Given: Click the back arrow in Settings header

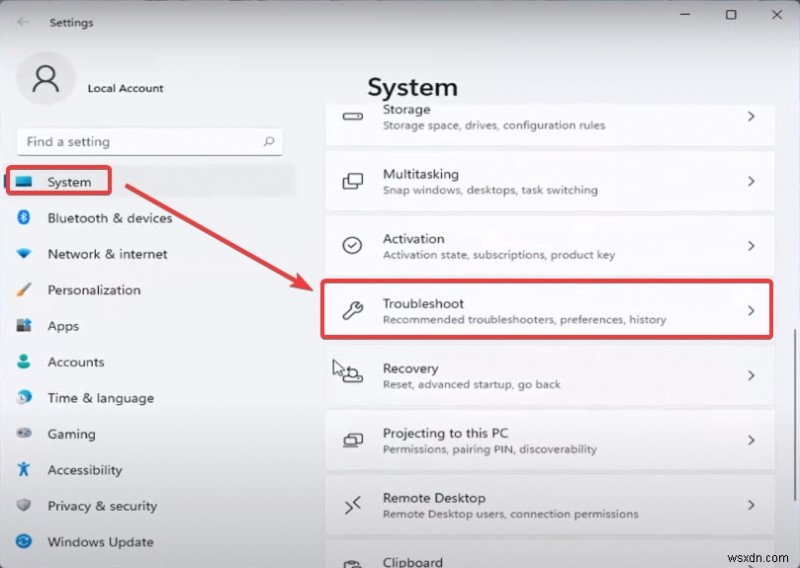Looking at the screenshot, I should pos(23,21).
